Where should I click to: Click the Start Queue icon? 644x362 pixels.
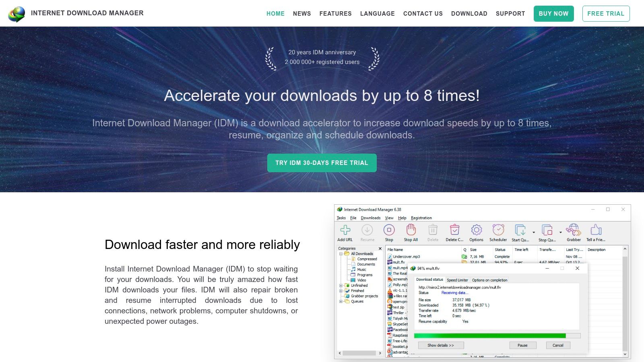click(520, 230)
